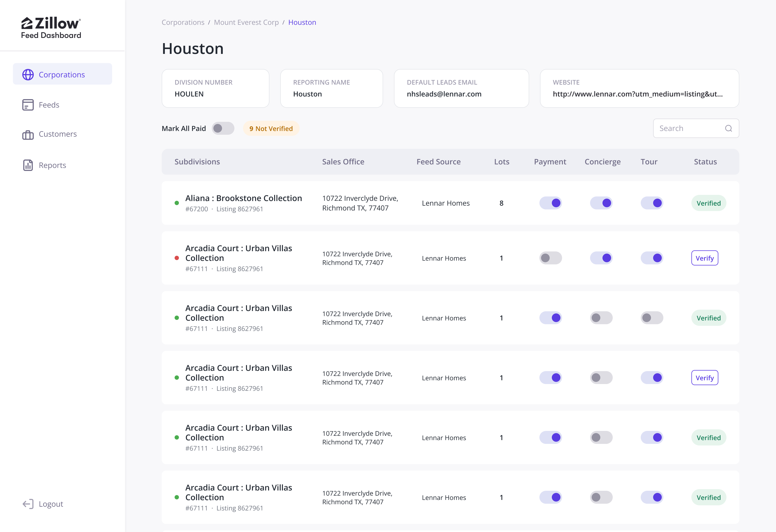
Task: Click the Subdivisions column header
Action: coord(197,162)
